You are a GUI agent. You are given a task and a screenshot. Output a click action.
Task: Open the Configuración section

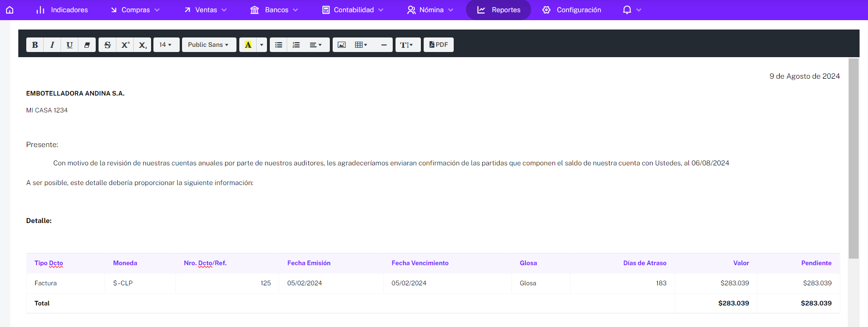[x=571, y=10]
